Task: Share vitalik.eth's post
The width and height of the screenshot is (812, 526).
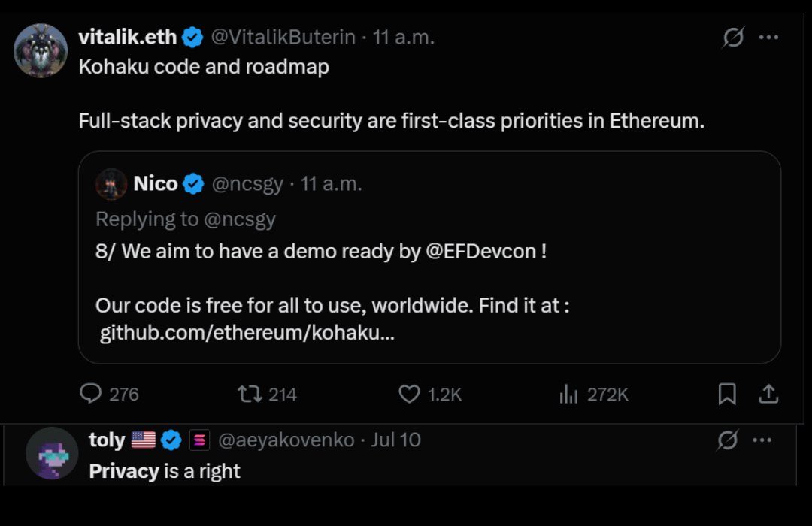Action: (768, 394)
